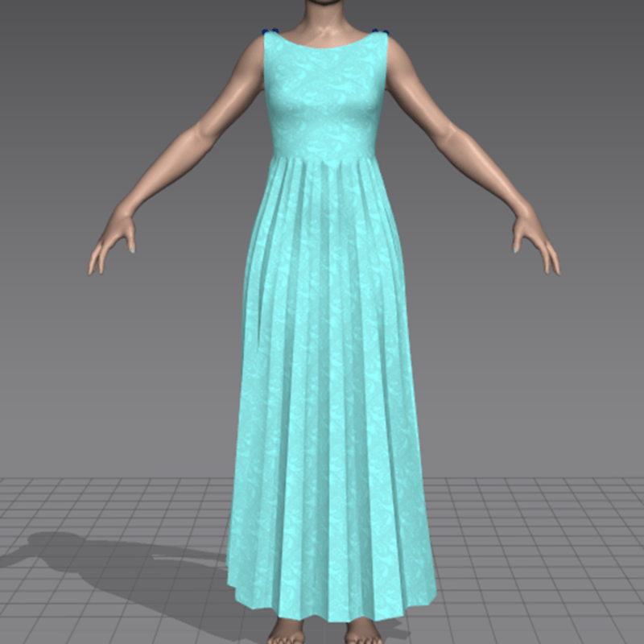Click the blue pins on the avatar's right shoulder

(270, 32)
